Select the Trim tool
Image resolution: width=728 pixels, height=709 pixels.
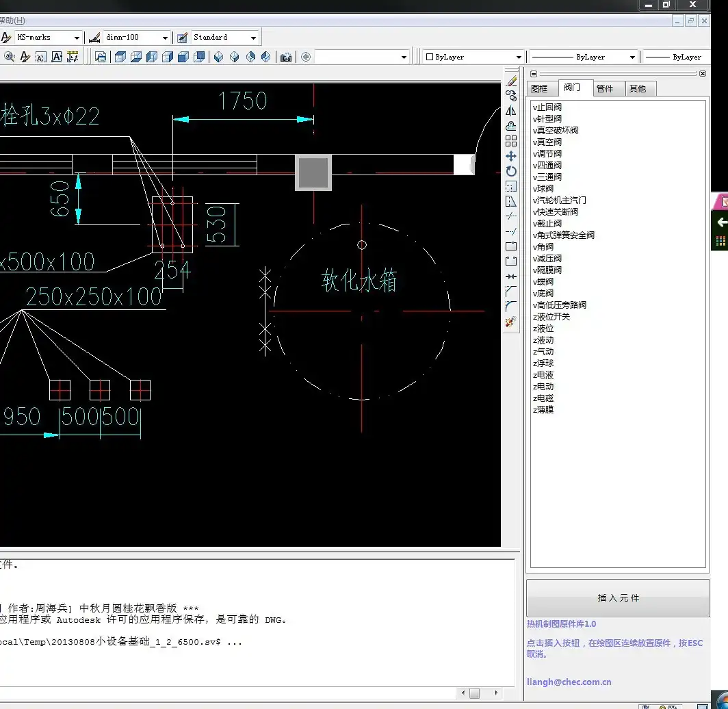coord(511,216)
